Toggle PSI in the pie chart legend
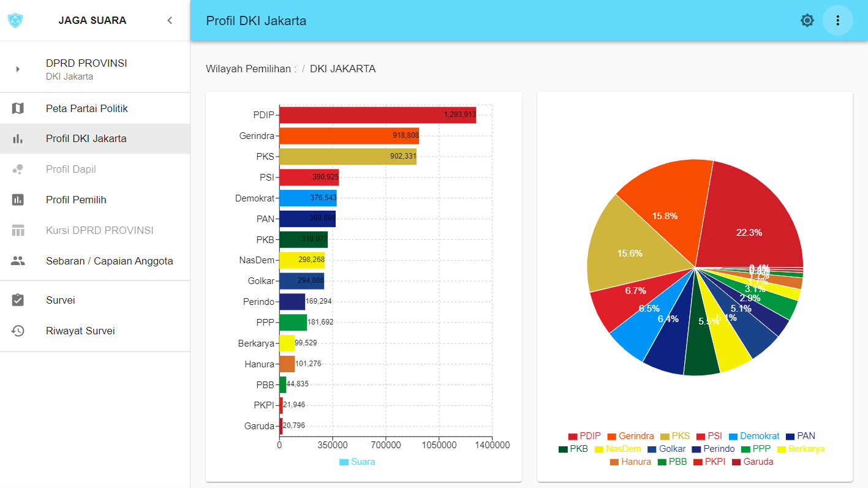Image resolution: width=868 pixels, height=488 pixels. (x=709, y=436)
